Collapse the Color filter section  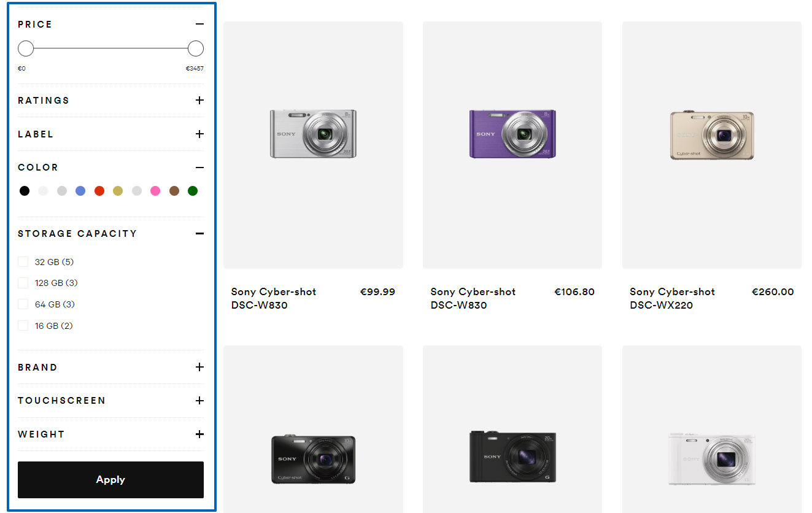point(199,168)
